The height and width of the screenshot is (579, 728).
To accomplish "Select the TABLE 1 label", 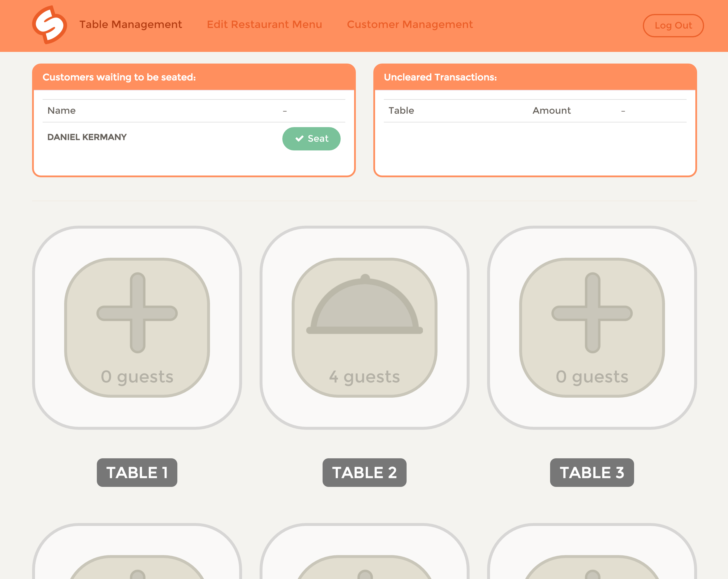I will (x=137, y=472).
